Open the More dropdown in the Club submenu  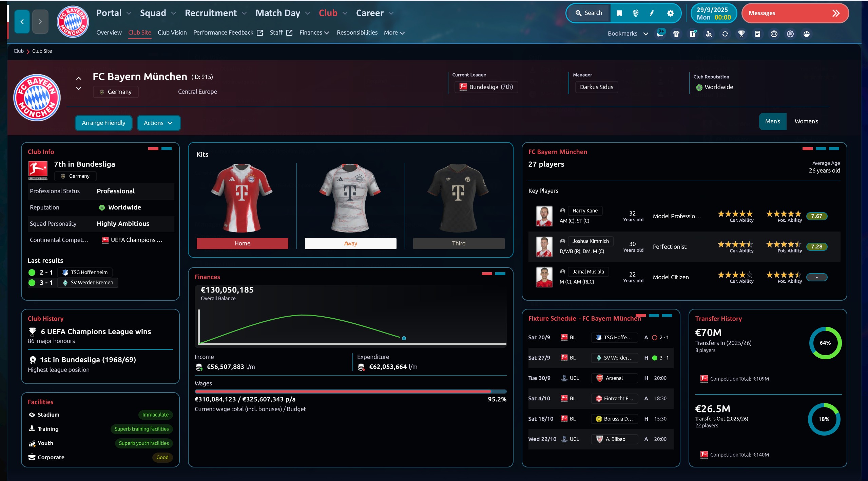coord(393,33)
